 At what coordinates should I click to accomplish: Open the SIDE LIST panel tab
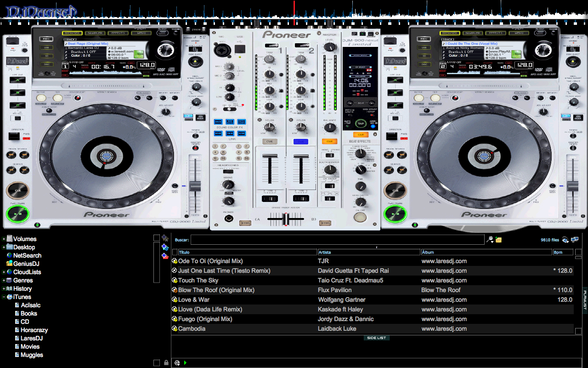377,338
